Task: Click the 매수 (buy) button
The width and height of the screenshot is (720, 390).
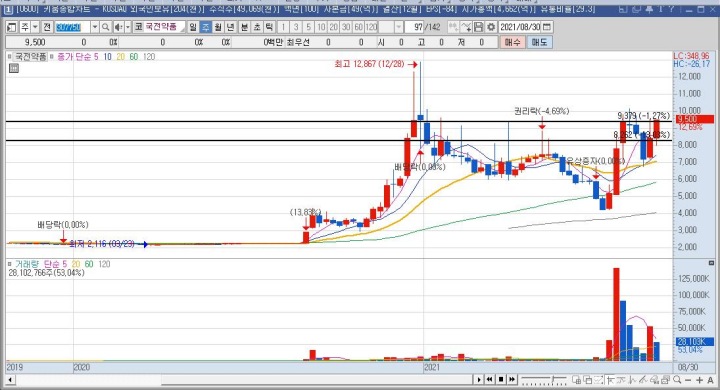Action: 512,42
